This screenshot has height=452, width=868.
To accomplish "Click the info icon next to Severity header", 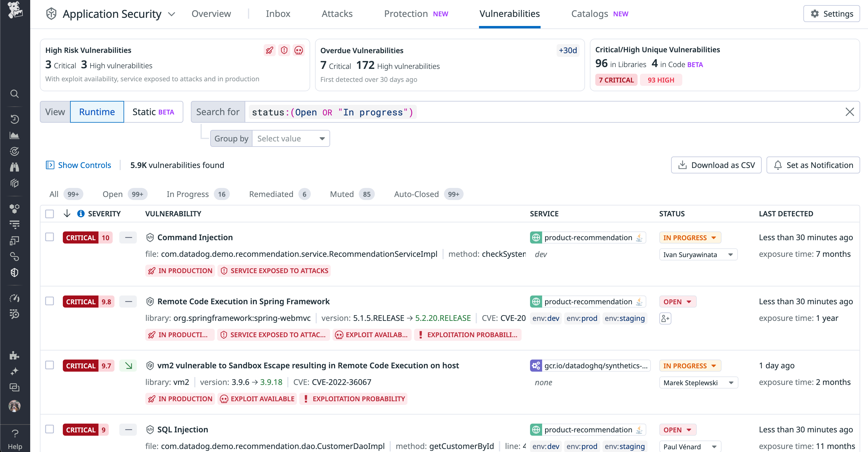I will point(81,213).
